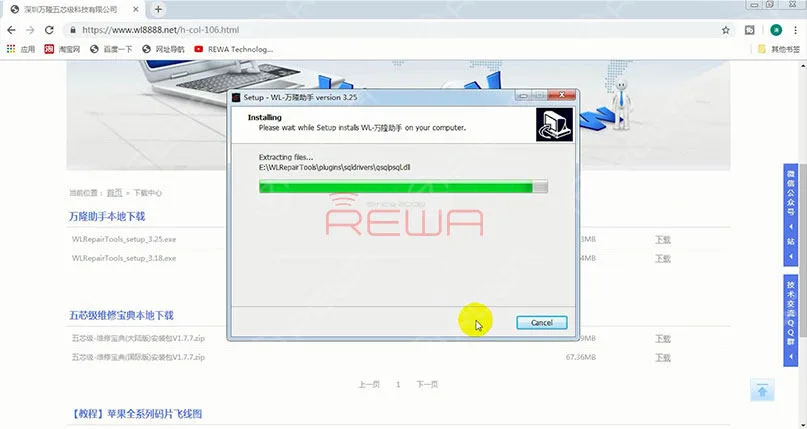Click the address bar URL field
Image resolution: width=807 pixels, height=429 pixels.
(x=396, y=30)
